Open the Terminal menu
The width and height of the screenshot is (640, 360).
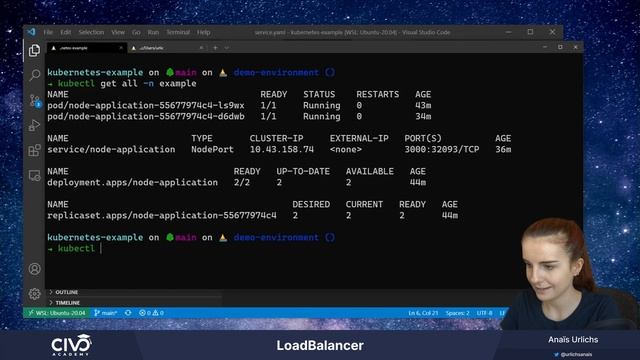(x=178, y=32)
